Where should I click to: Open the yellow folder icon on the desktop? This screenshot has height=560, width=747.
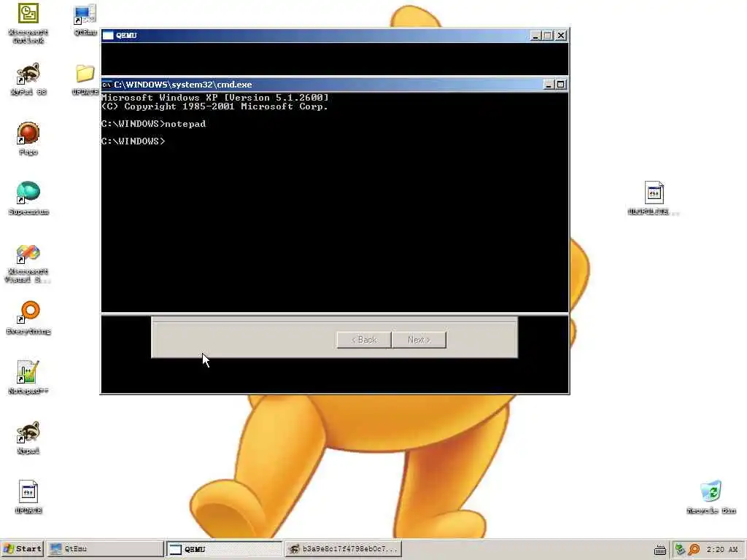[x=85, y=74]
